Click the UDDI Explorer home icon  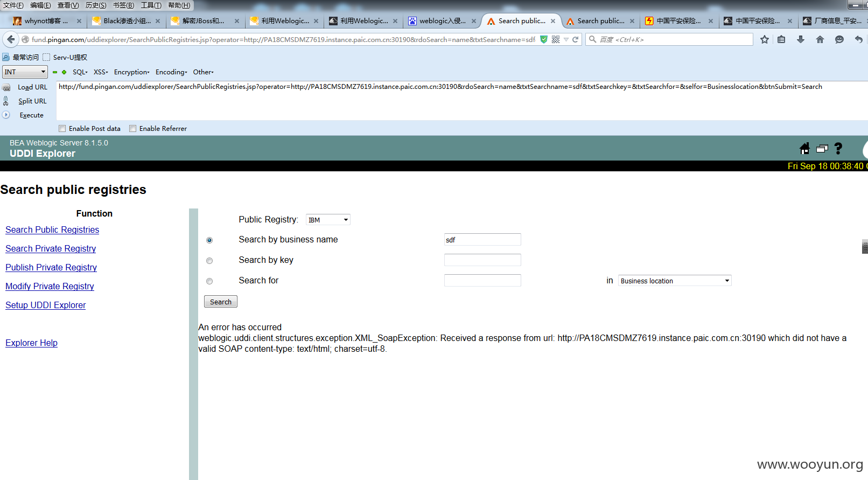[804, 149]
